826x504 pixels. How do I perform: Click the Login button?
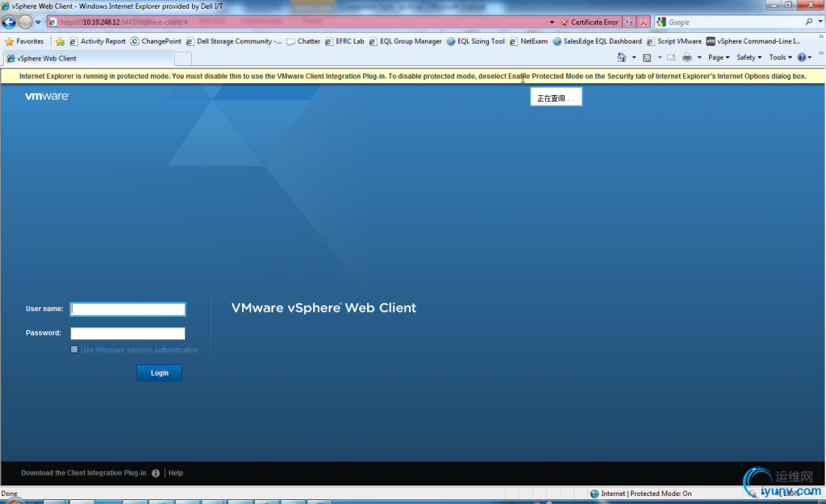(159, 373)
